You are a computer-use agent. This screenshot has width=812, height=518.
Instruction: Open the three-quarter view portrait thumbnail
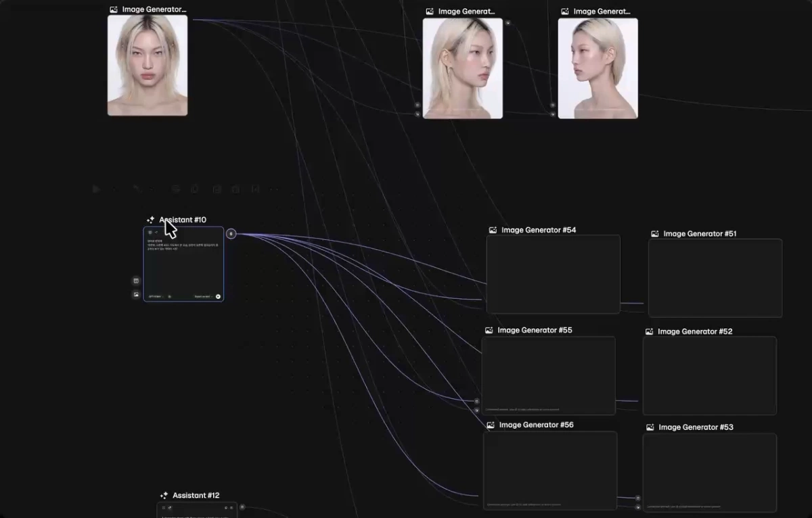tap(463, 68)
